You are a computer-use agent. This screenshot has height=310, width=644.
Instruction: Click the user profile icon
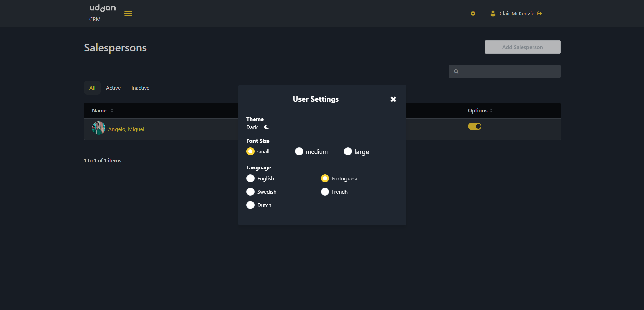point(493,14)
